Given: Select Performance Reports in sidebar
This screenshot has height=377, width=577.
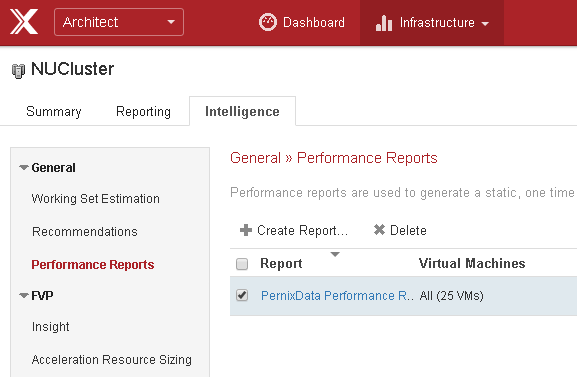Looking at the screenshot, I should [x=93, y=264].
